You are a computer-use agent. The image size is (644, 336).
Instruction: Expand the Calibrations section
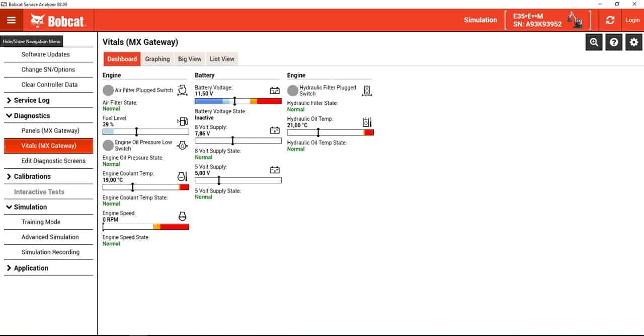click(x=49, y=176)
